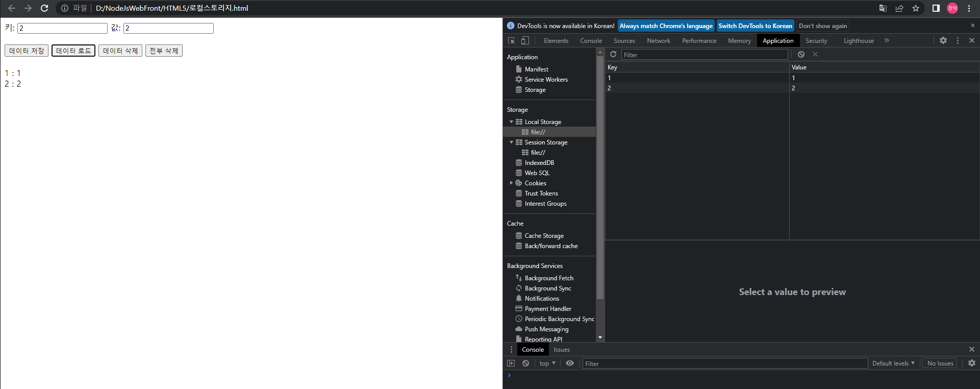
Task: Open Background Fetch item
Action: click(x=549, y=278)
